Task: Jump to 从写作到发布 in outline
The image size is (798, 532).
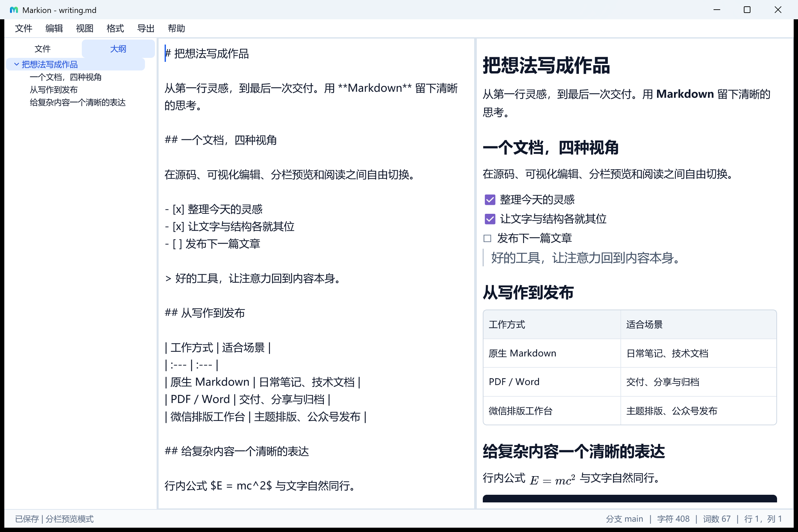Action: [54, 90]
